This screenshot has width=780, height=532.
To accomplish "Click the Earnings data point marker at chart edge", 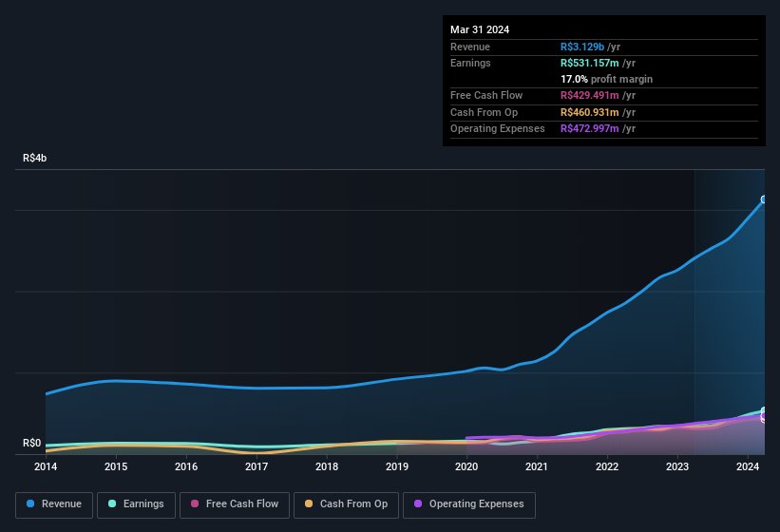I will point(764,410).
